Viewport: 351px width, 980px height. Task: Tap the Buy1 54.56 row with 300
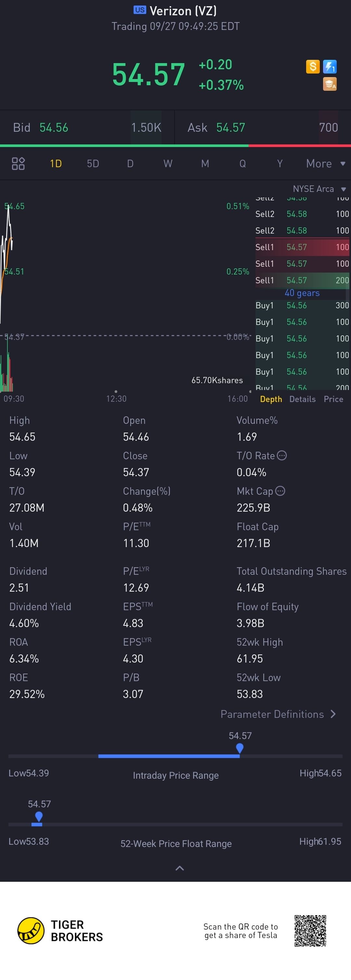pos(302,305)
